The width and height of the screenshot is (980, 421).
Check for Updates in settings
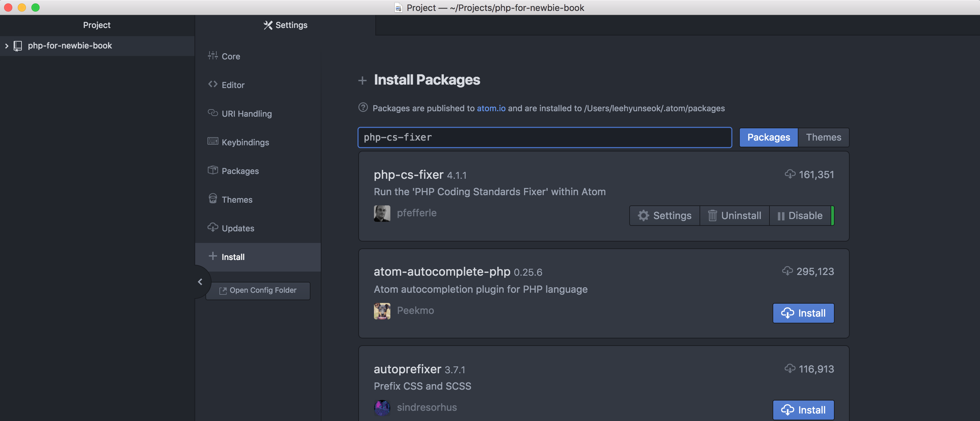(x=238, y=228)
